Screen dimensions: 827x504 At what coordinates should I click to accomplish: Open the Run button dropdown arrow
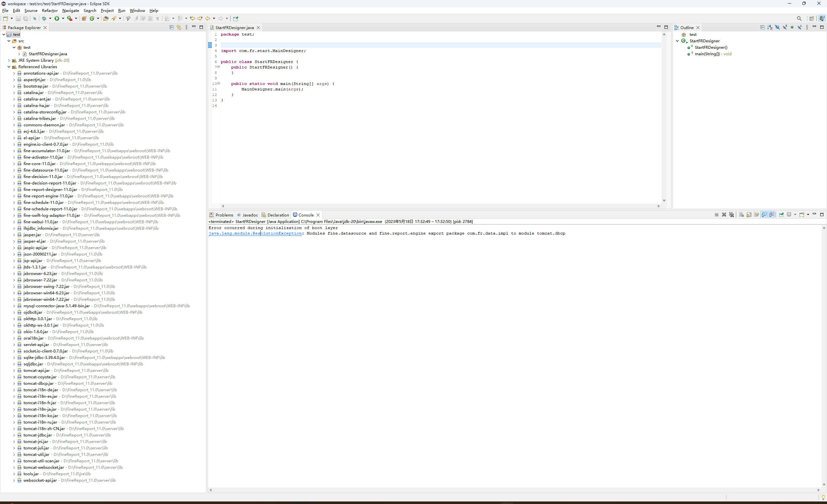63,18
